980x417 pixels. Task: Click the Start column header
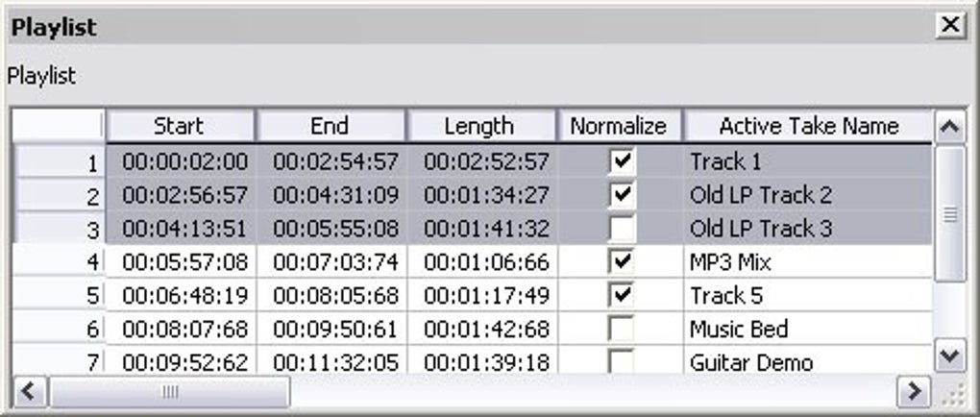pyautogui.click(x=179, y=126)
